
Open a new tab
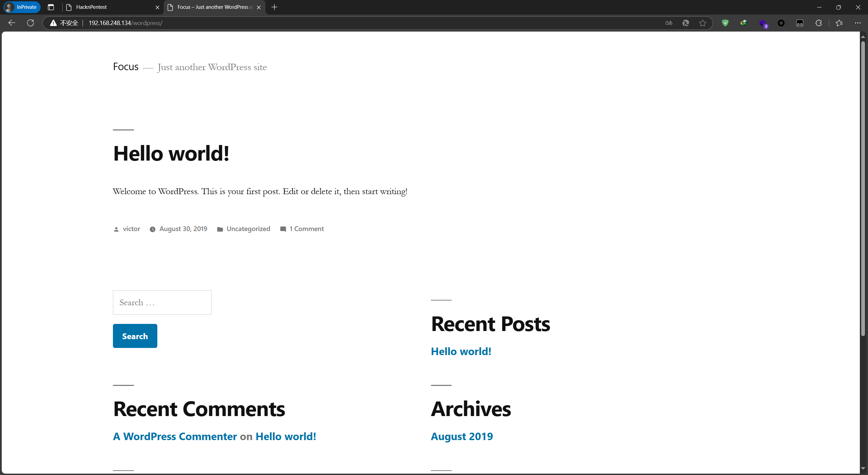274,7
